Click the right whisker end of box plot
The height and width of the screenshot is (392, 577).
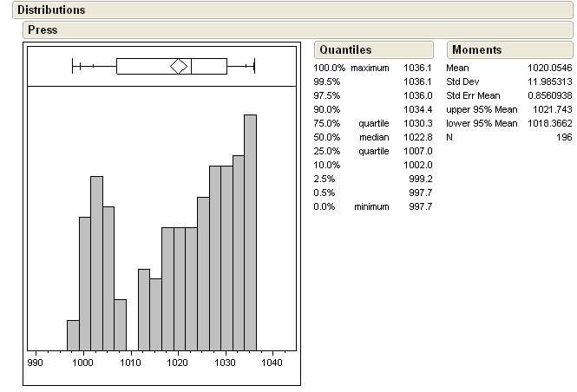(x=253, y=66)
